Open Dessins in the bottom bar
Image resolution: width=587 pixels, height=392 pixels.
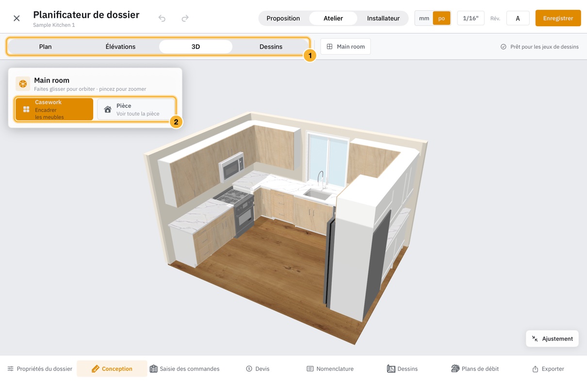point(402,369)
